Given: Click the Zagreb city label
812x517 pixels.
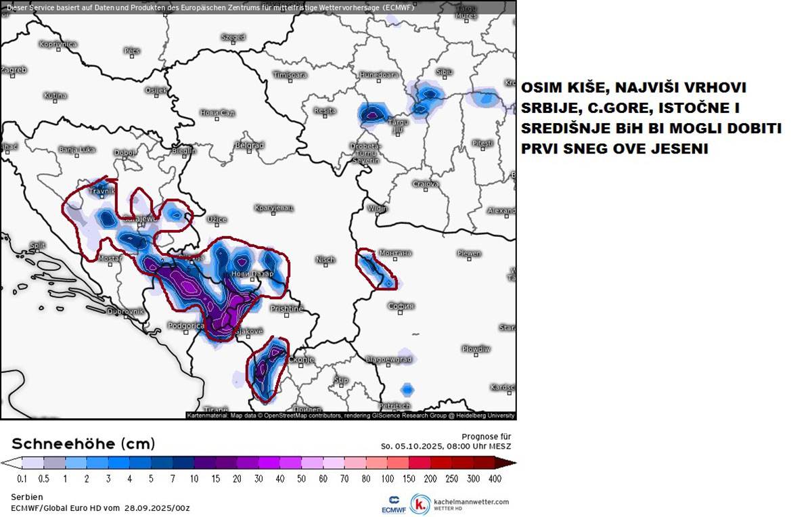Looking at the screenshot, I should click(14, 69).
